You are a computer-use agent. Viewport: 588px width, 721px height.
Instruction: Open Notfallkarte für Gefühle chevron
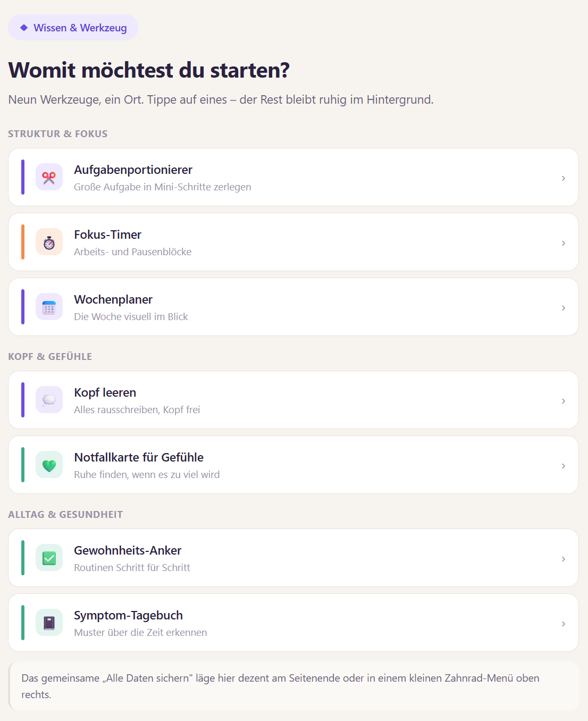point(563,466)
